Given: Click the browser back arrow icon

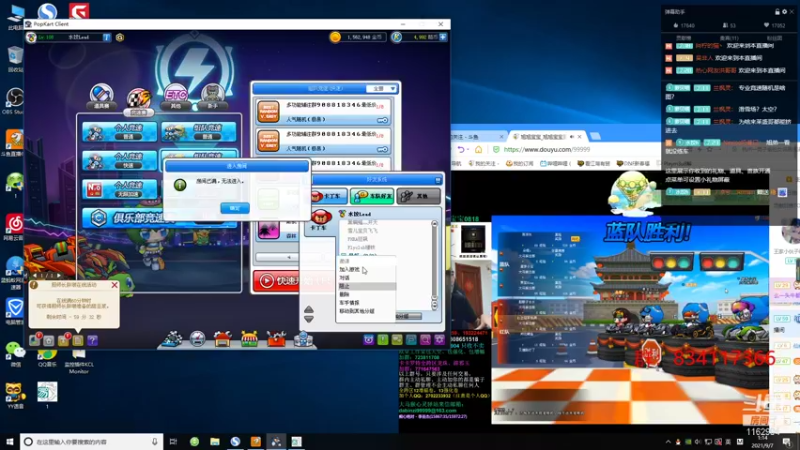Looking at the screenshot, I should 461,149.
